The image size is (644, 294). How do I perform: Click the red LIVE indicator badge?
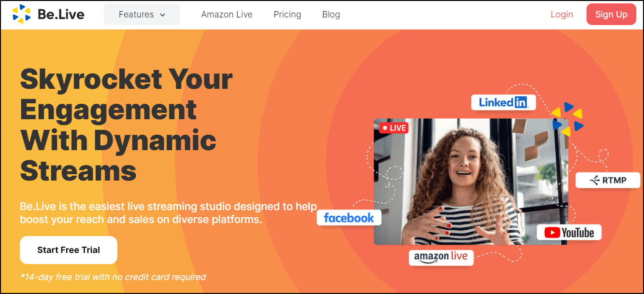[394, 128]
